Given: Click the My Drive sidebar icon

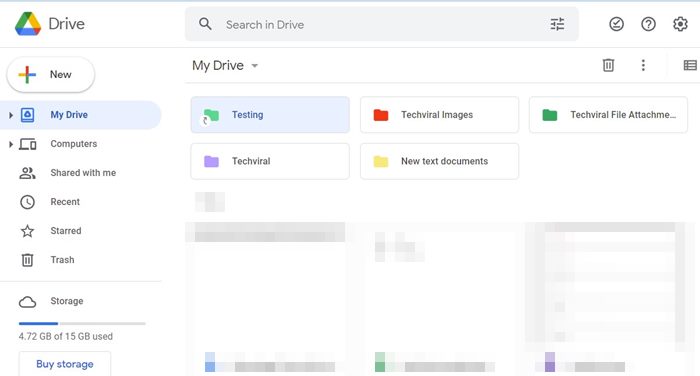Looking at the screenshot, I should point(27,115).
